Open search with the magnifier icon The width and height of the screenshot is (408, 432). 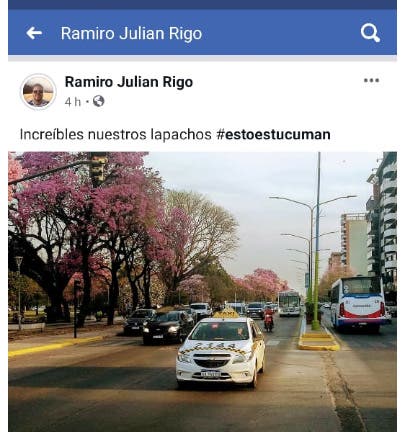[x=370, y=33]
